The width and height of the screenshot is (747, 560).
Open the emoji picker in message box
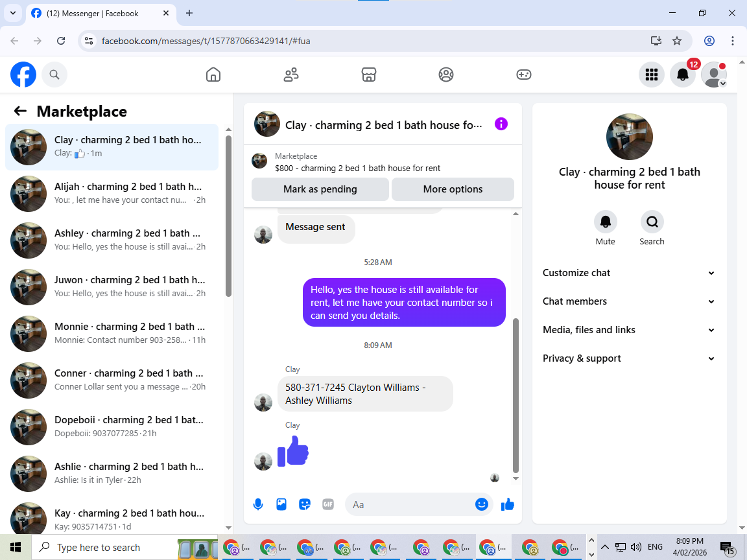click(x=482, y=504)
